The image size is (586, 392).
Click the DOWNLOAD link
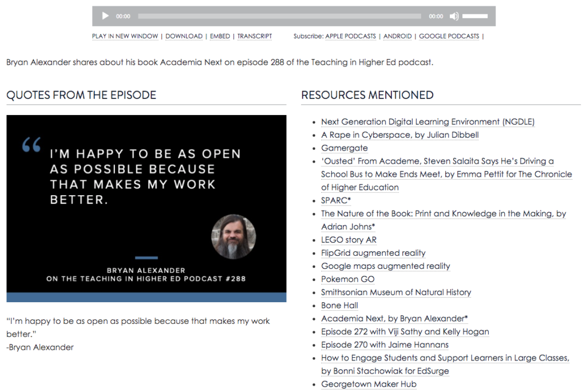pyautogui.click(x=184, y=36)
